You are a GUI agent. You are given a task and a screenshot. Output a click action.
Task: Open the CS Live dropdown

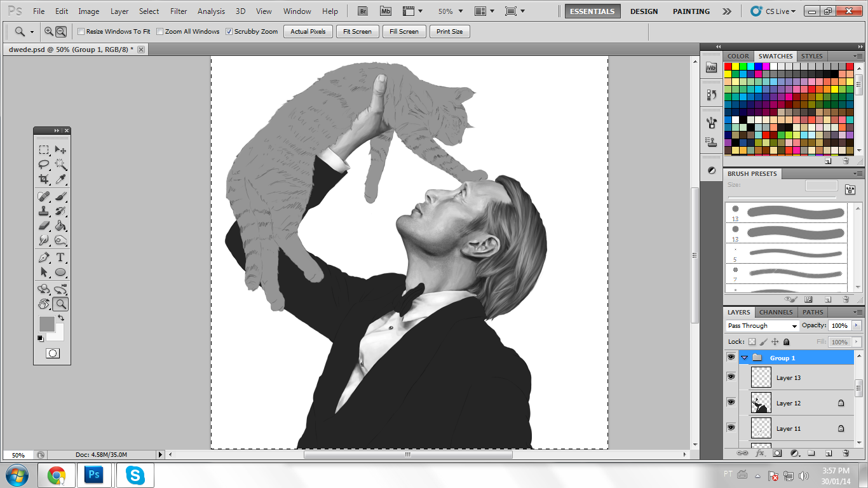click(x=773, y=11)
